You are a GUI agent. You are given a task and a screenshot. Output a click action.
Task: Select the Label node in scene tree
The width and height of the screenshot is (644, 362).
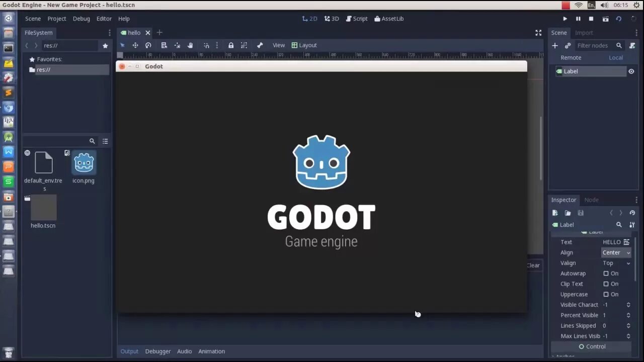591,71
